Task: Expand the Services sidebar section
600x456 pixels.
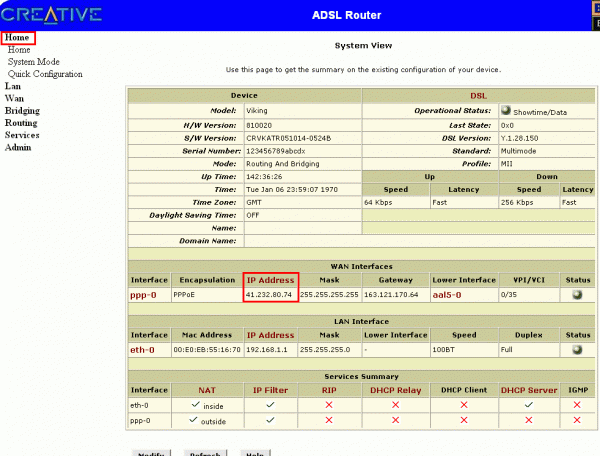Action: click(22, 134)
